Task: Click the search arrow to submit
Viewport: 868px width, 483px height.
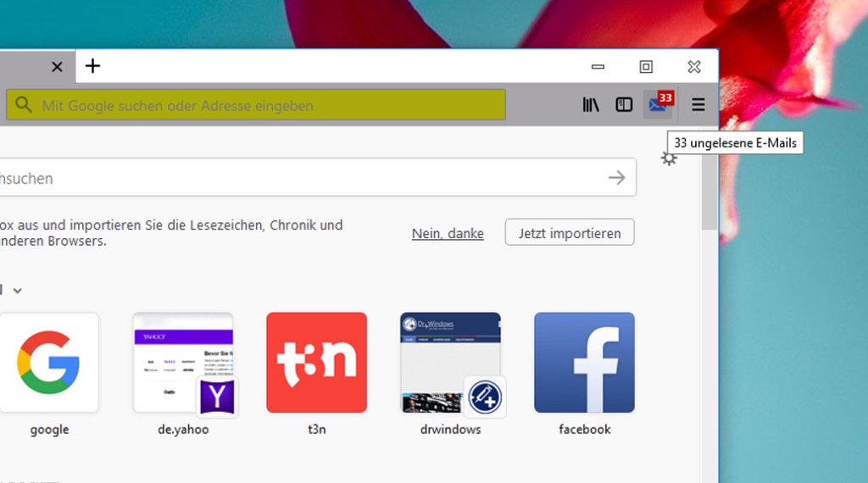Action: tap(616, 177)
